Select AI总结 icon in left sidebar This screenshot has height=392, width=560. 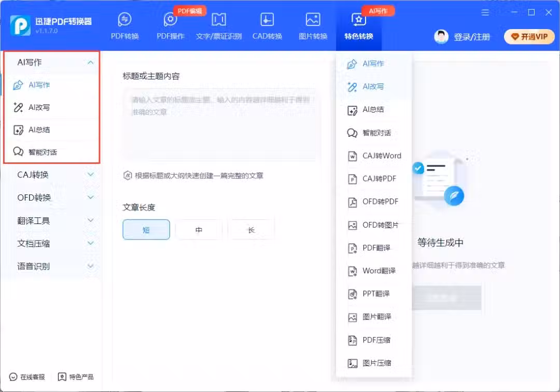pos(18,130)
